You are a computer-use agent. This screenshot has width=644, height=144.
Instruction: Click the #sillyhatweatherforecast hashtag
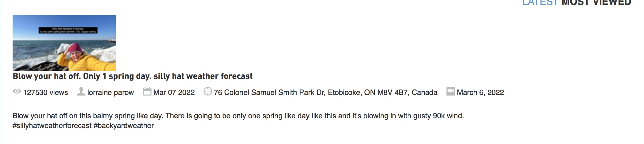(52, 126)
